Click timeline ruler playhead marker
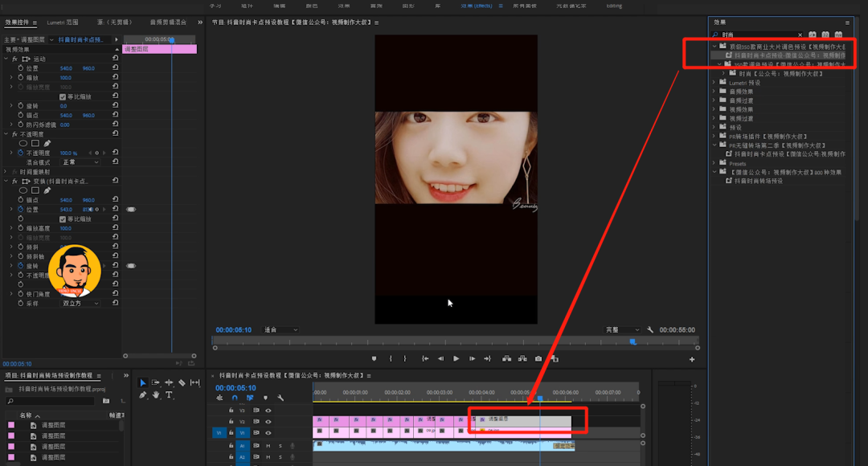Viewport: 868px width, 466px height. coord(540,398)
